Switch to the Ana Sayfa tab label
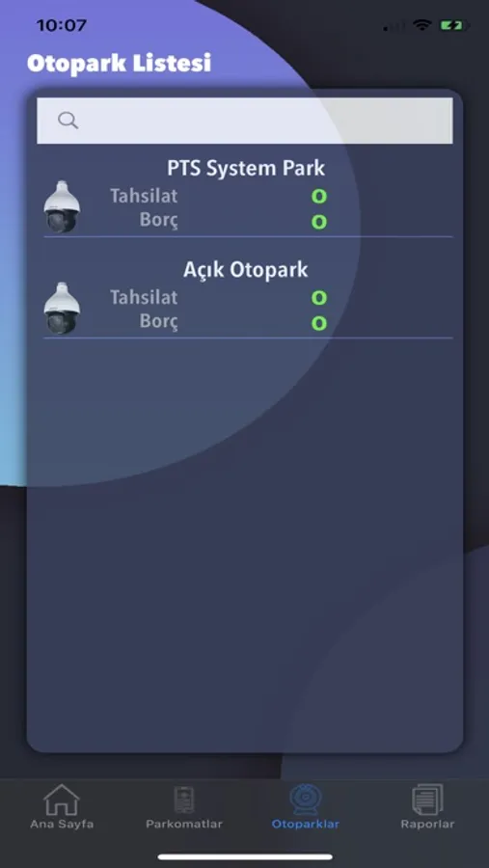489x868 pixels. (x=62, y=824)
